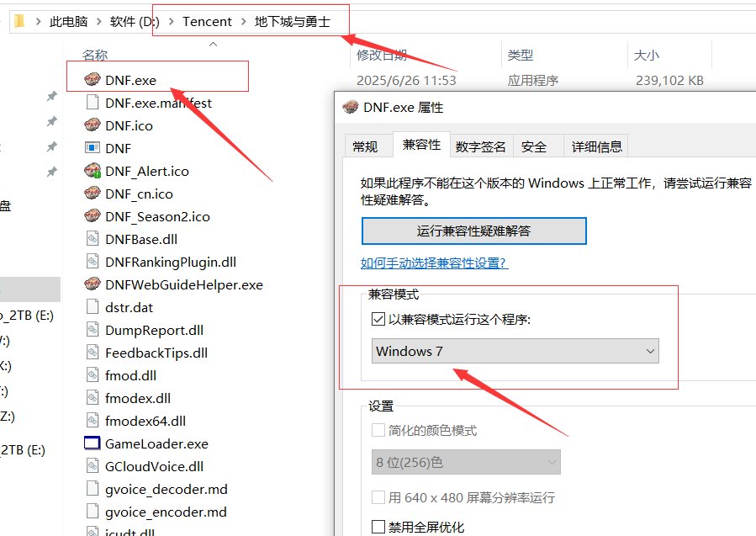756x536 pixels.
Task: Sort files by 大小 column header
Action: pos(647,55)
